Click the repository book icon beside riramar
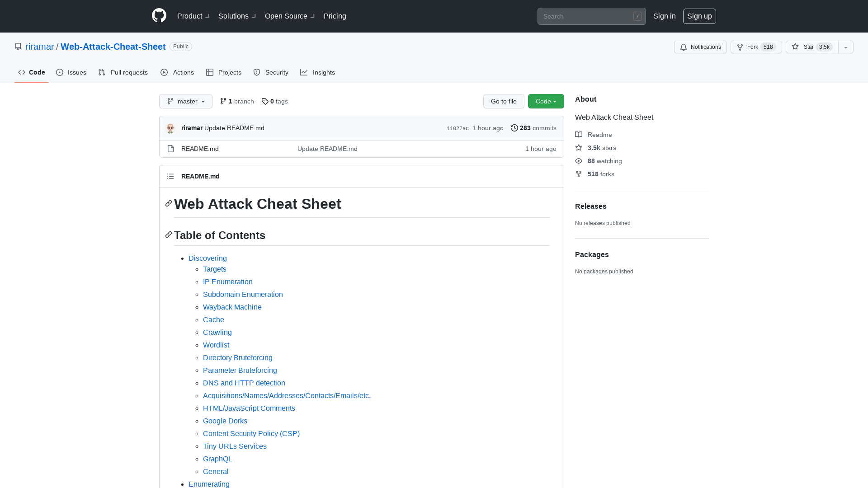 18,47
